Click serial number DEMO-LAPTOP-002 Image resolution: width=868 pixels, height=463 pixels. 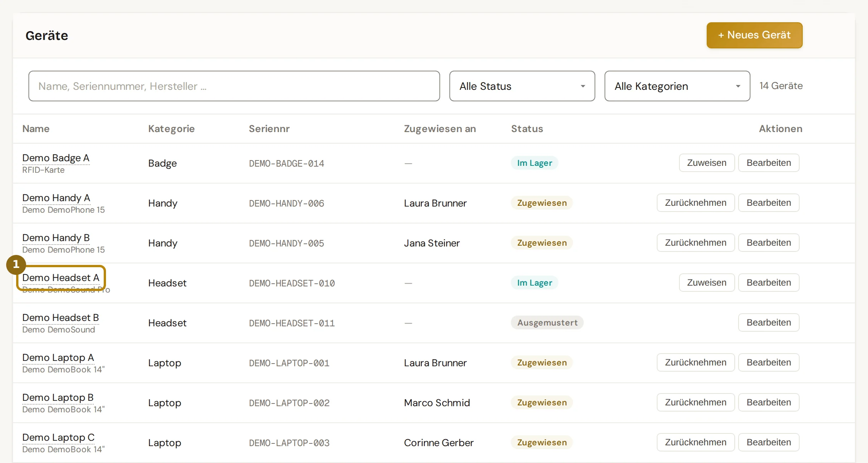click(289, 403)
